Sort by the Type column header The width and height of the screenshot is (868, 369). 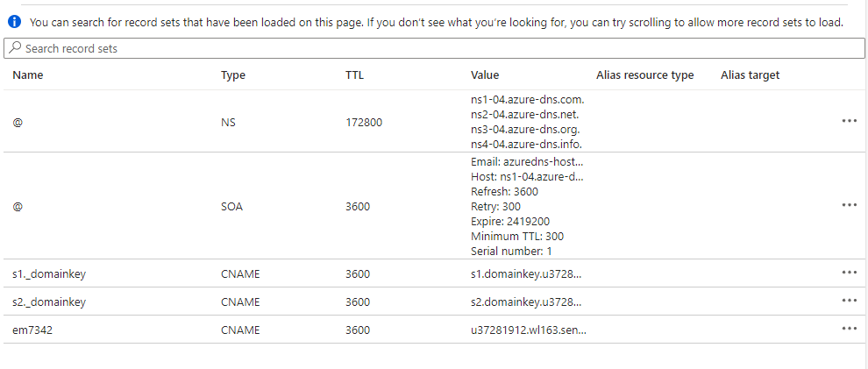click(233, 75)
